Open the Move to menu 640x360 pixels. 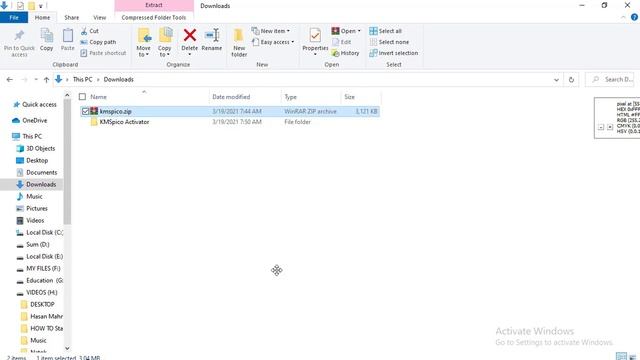coord(144,42)
